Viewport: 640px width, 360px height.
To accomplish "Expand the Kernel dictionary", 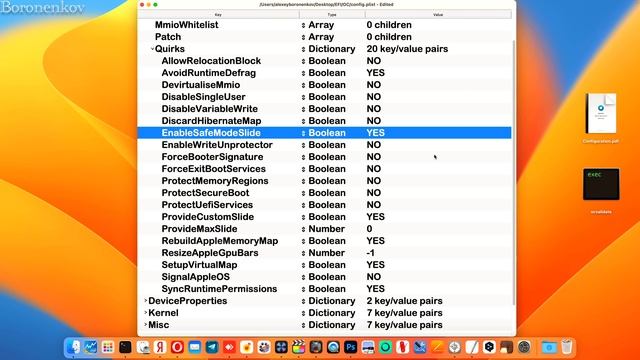I will coord(146,313).
